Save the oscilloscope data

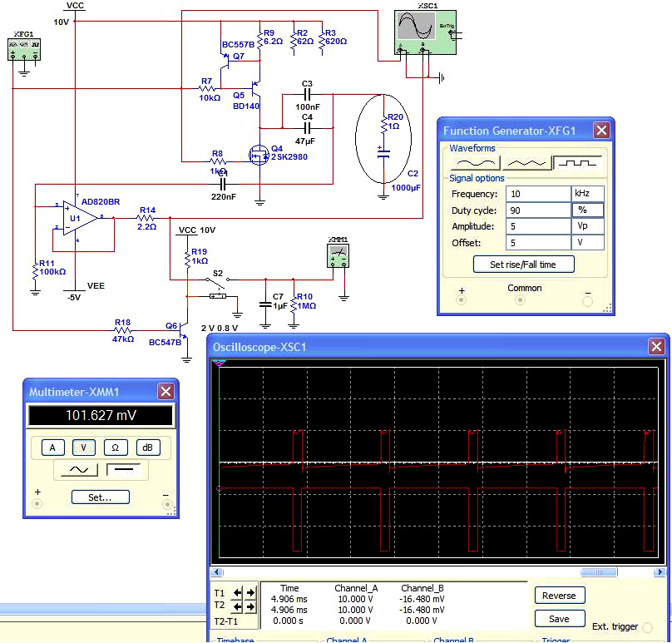tap(559, 619)
